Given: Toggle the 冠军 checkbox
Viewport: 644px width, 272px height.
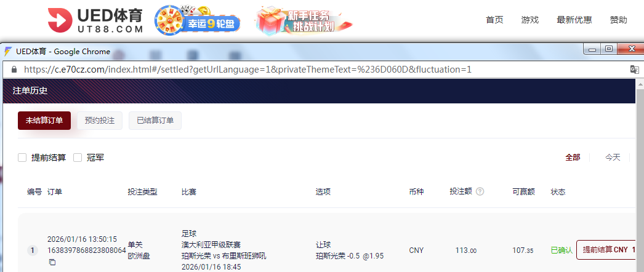Looking at the screenshot, I should pos(78,158).
